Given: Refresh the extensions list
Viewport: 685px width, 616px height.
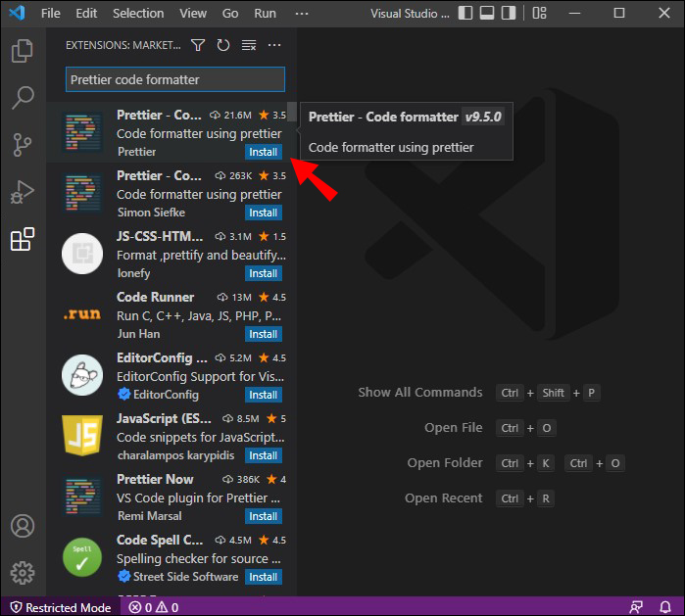Looking at the screenshot, I should point(223,45).
